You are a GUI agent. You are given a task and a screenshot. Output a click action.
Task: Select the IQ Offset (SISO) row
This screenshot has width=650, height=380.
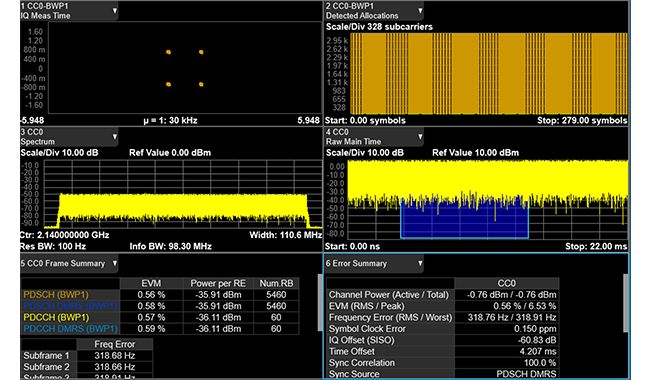coord(442,340)
